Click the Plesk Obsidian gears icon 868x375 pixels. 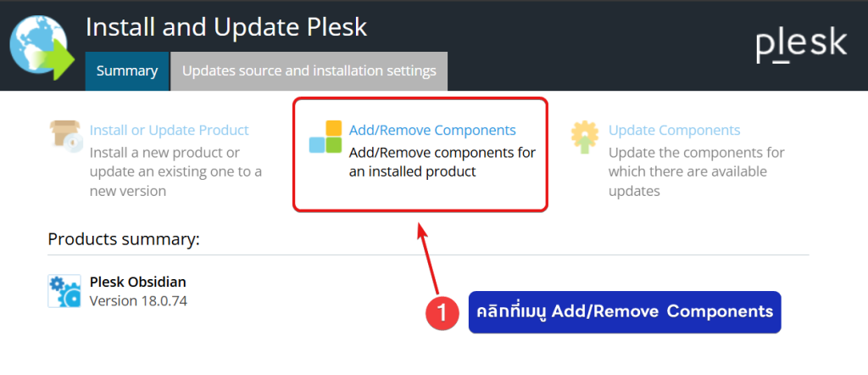click(64, 290)
